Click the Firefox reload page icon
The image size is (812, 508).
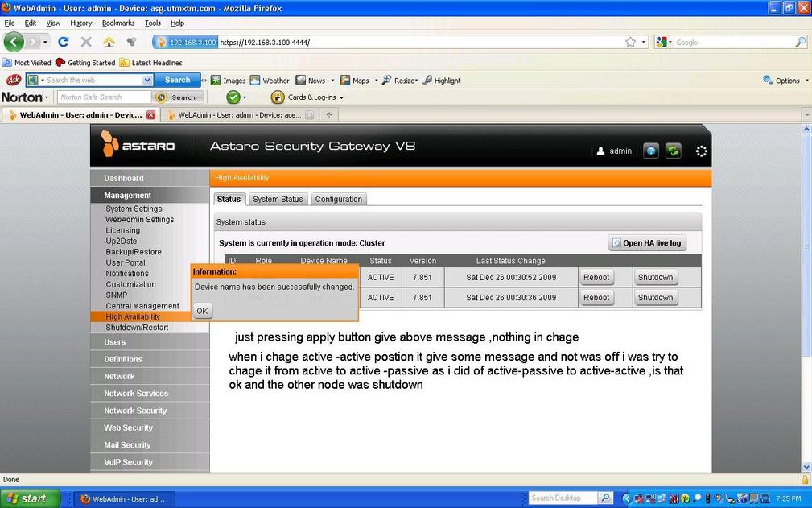tap(63, 42)
